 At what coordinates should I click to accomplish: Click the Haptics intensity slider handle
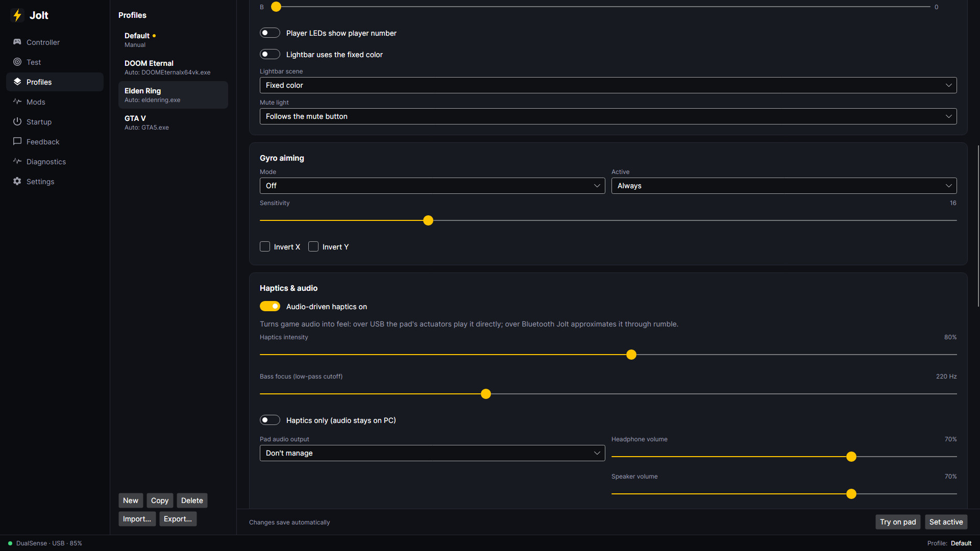[631, 355]
